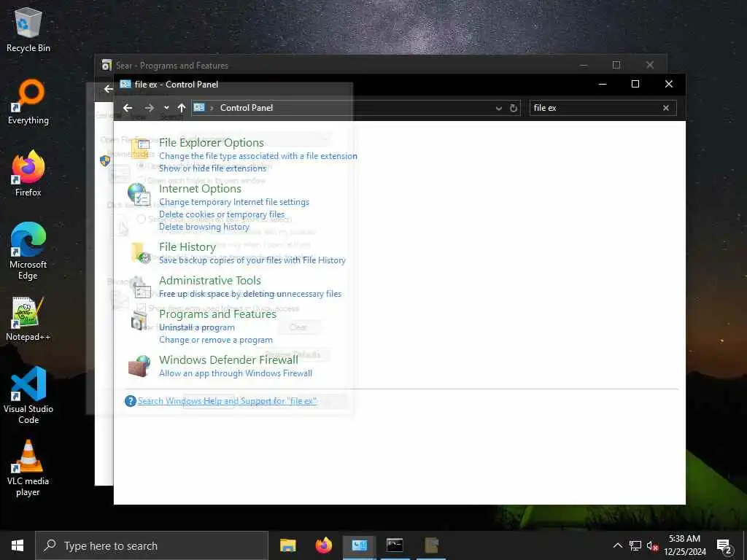The image size is (747, 560).
Task: Open the muted volume tray icon
Action: [x=652, y=545]
